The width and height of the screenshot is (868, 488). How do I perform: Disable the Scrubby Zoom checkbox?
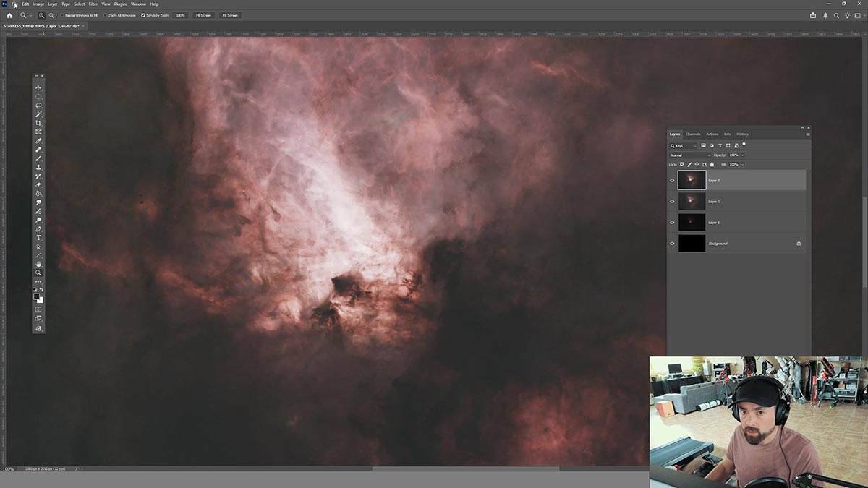pyautogui.click(x=143, y=15)
